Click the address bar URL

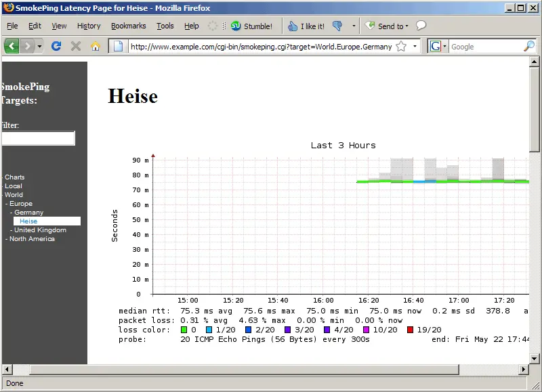pos(261,47)
